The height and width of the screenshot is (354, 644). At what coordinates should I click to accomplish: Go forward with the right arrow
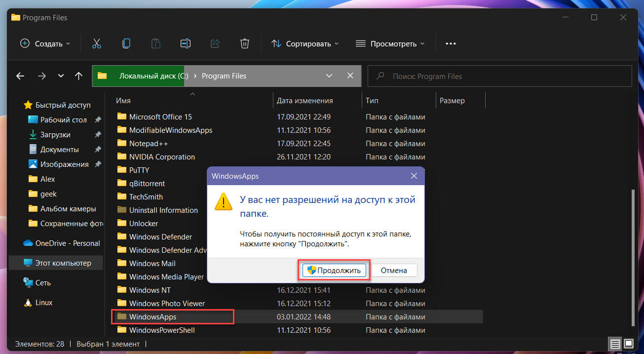click(x=42, y=76)
